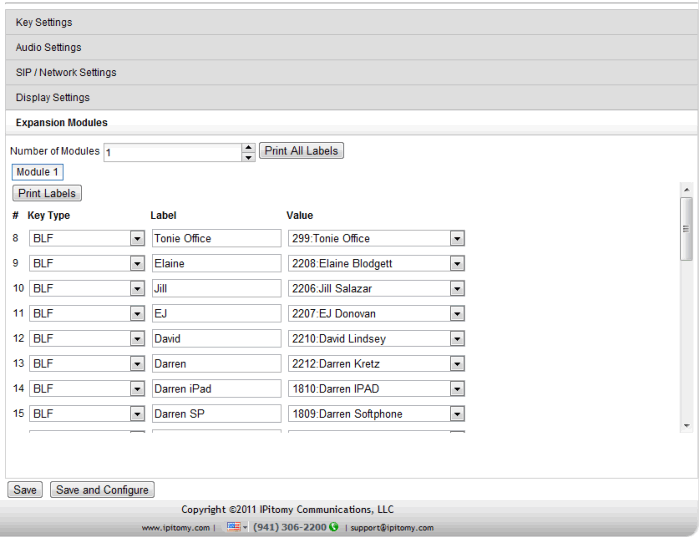Edit the Darren iPad label field
The height and width of the screenshot is (538, 700).
217,388
